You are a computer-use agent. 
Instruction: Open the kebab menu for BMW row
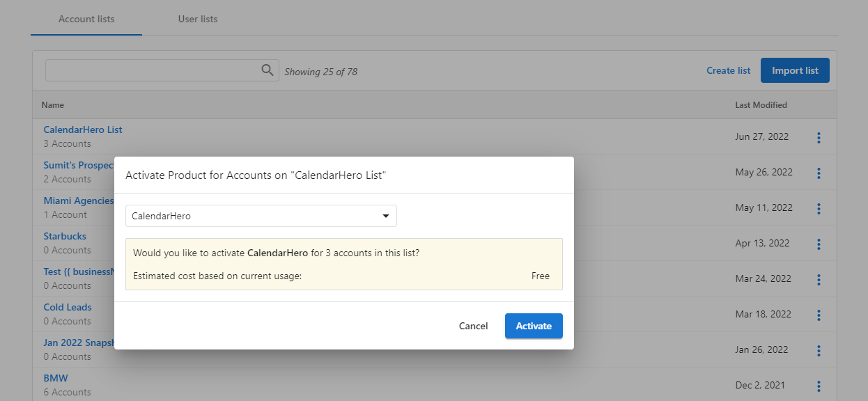[819, 386]
